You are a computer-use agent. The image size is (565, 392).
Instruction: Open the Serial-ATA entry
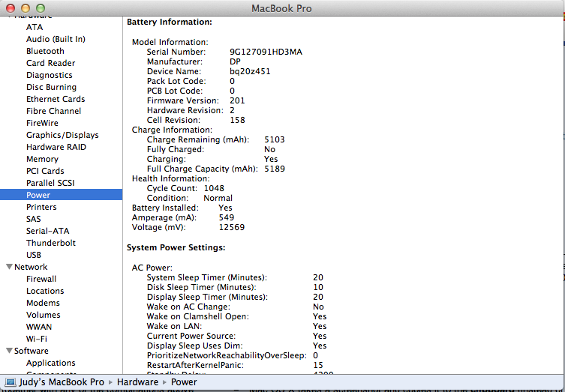[47, 231]
